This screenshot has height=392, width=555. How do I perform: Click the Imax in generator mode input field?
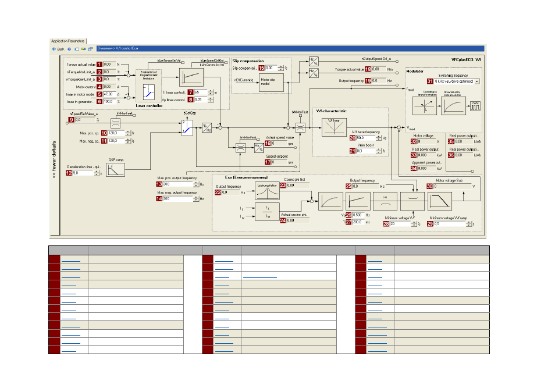click(109, 102)
